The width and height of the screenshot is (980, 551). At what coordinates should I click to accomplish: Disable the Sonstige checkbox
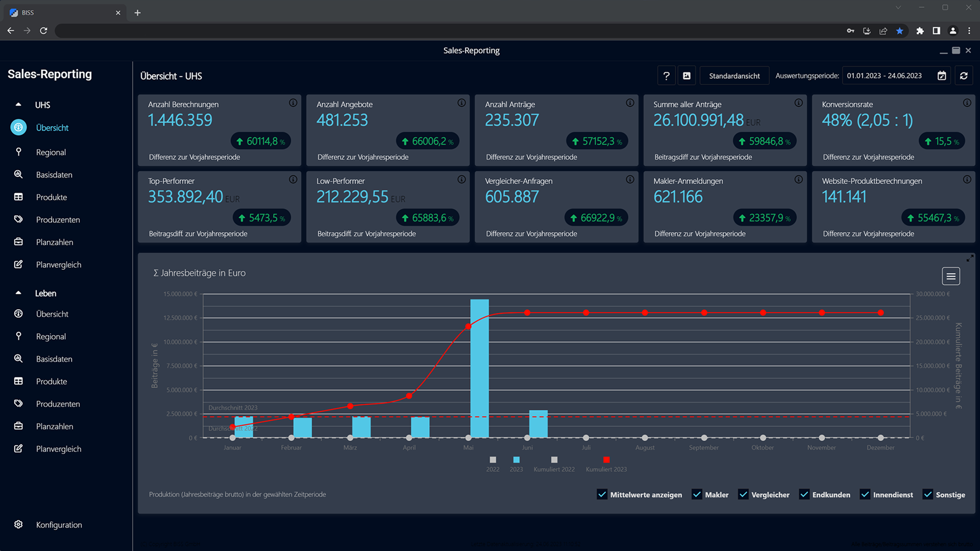(x=927, y=494)
